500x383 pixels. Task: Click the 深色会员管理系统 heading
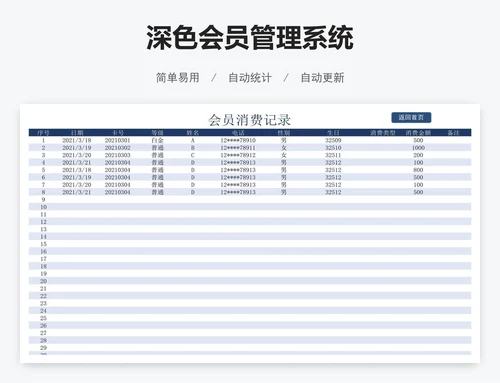pyautogui.click(x=250, y=37)
